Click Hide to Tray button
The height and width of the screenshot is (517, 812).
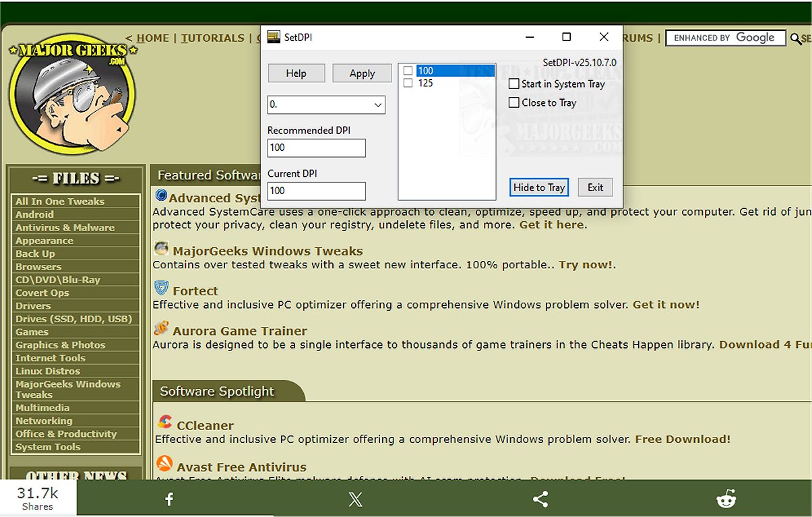539,187
